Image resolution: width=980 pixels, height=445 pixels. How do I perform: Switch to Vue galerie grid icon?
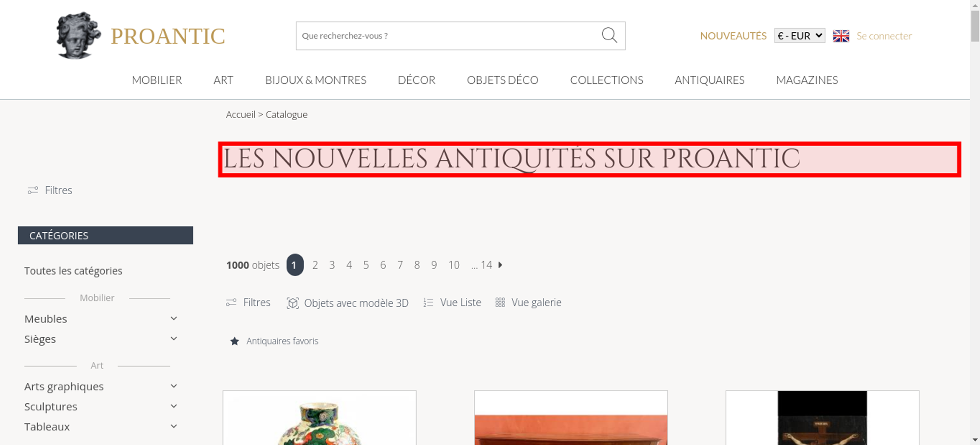click(500, 302)
